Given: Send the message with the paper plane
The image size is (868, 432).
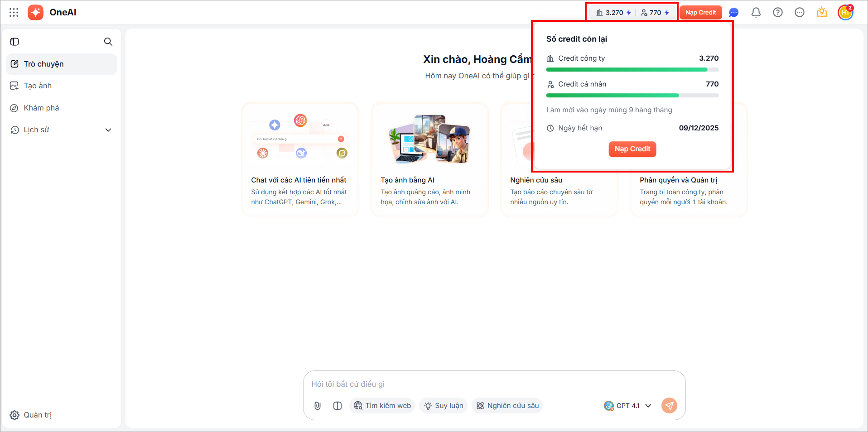Looking at the screenshot, I should [x=669, y=406].
